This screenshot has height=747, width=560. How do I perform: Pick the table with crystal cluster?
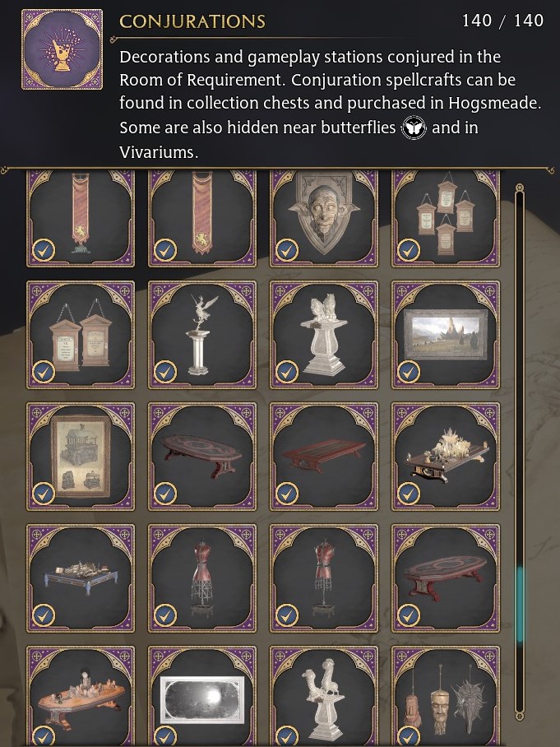[446, 457]
